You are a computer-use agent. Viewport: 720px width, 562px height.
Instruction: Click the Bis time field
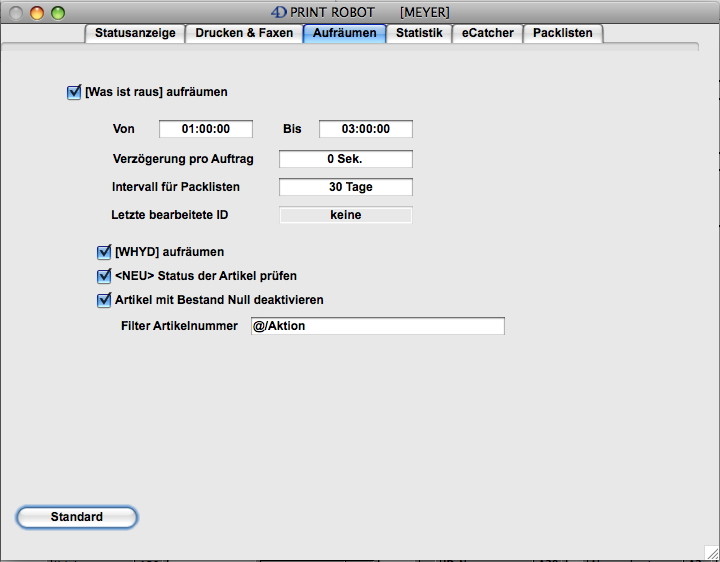[x=365, y=129]
